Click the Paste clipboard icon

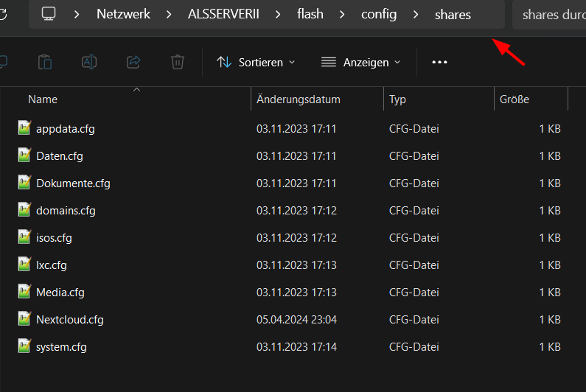click(45, 62)
